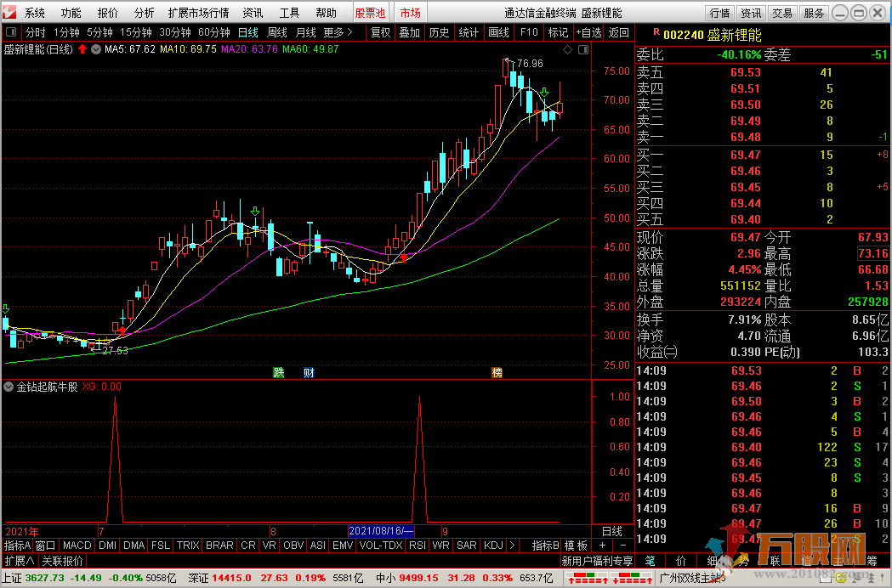Toggle the chart right panel icon

[583, 50]
